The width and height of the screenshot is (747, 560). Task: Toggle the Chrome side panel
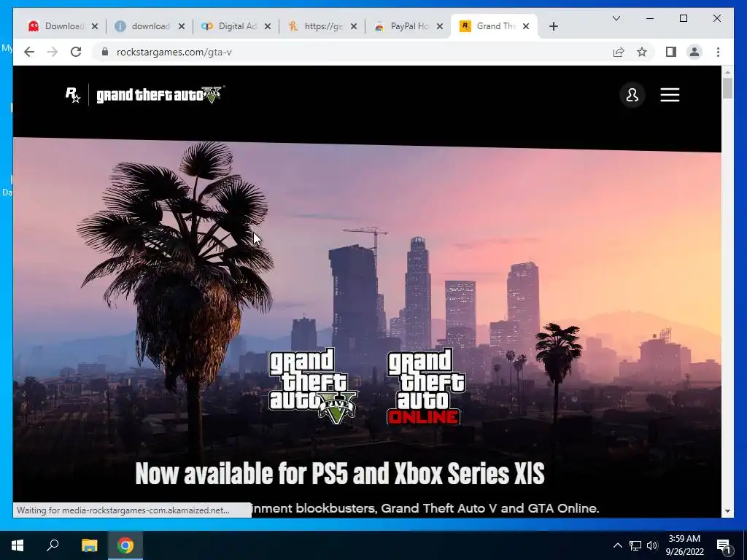671,52
